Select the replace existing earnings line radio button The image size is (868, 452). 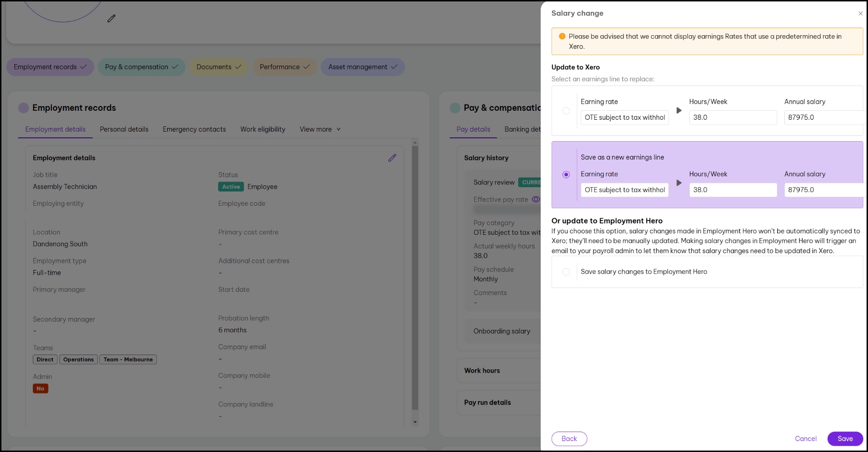566,111
